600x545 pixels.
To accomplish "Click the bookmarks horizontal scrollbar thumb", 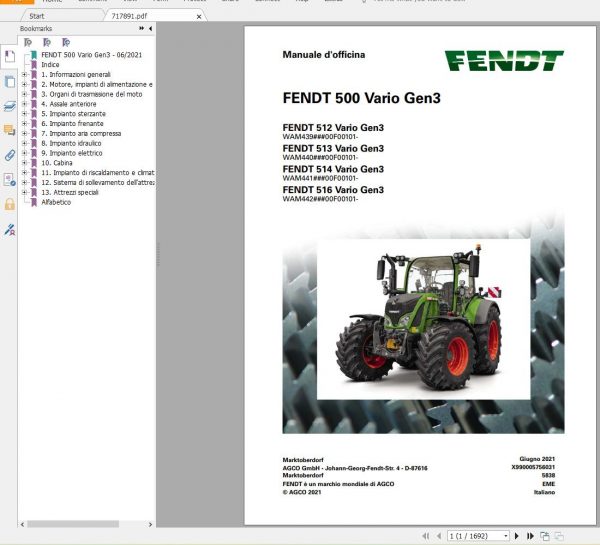I will pos(73,524).
